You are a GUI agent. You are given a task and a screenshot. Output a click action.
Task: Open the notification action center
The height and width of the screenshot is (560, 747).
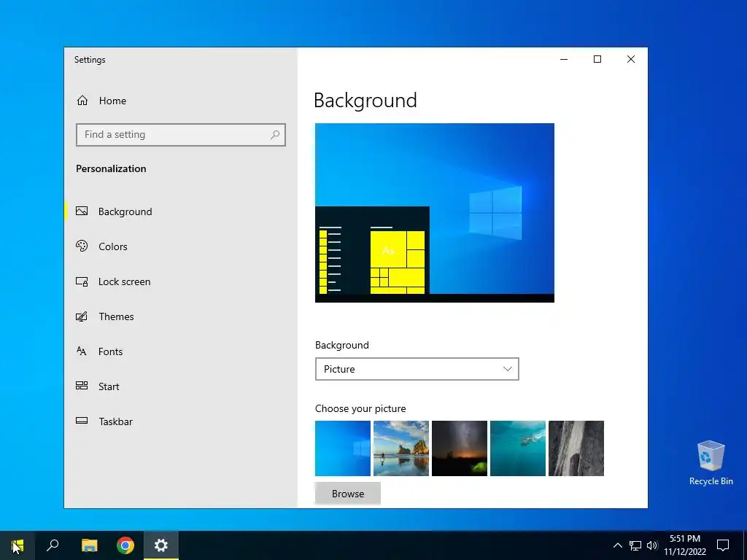click(723, 545)
